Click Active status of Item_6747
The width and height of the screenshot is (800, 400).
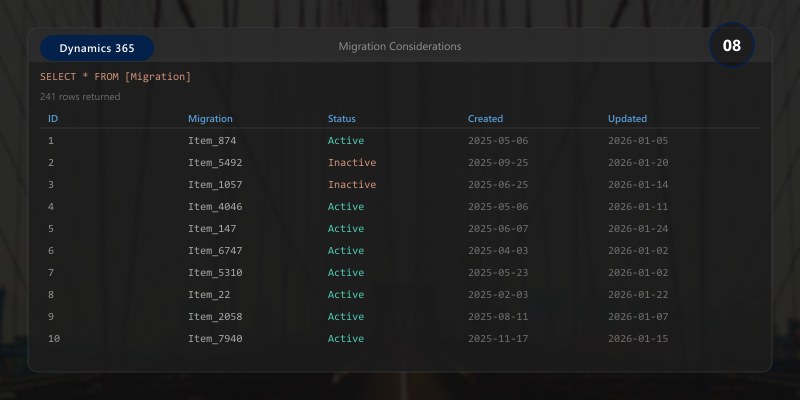tap(346, 251)
